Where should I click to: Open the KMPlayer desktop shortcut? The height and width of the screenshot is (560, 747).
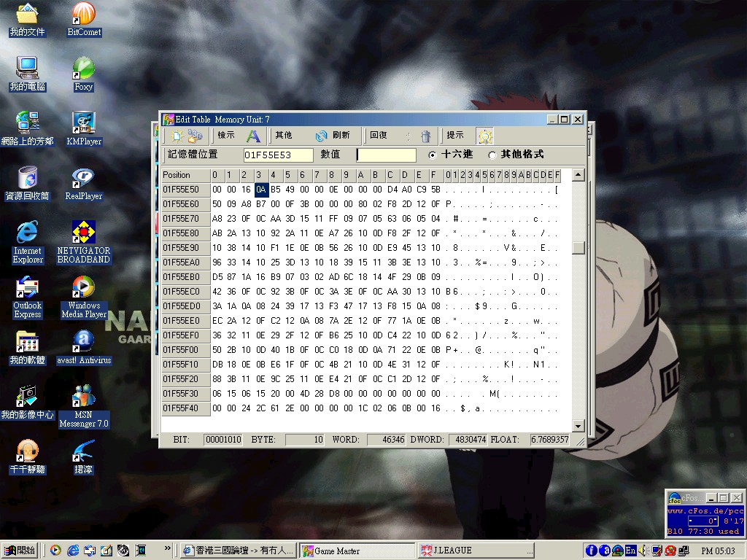84,129
